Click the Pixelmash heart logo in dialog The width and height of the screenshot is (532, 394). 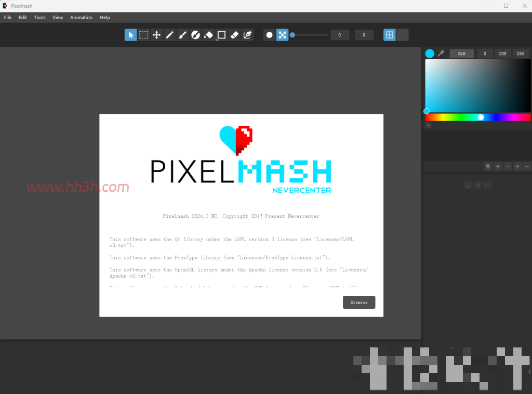[236, 140]
